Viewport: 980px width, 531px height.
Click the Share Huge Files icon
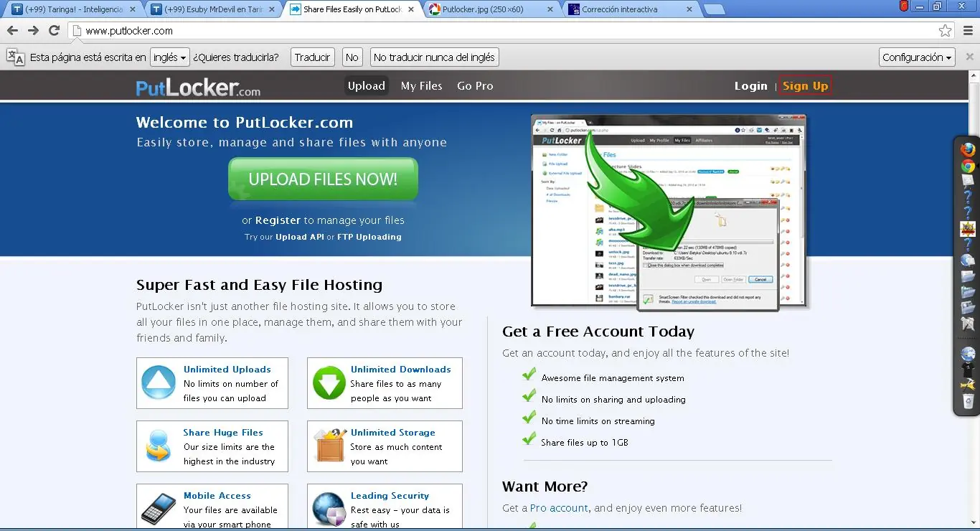pos(159,446)
